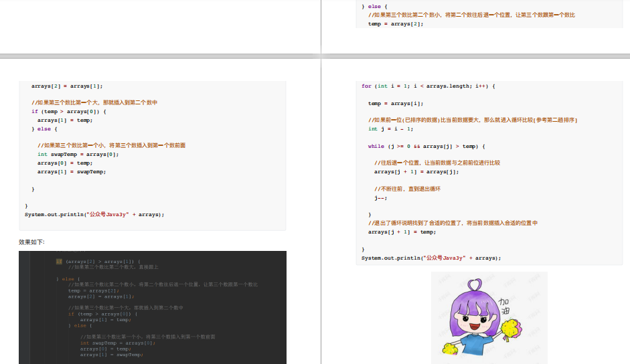Viewport: 630px width, 364px height.
Task: Select line "for (int i = 1; i < arrays.length; i++) {"
Action: point(428,86)
